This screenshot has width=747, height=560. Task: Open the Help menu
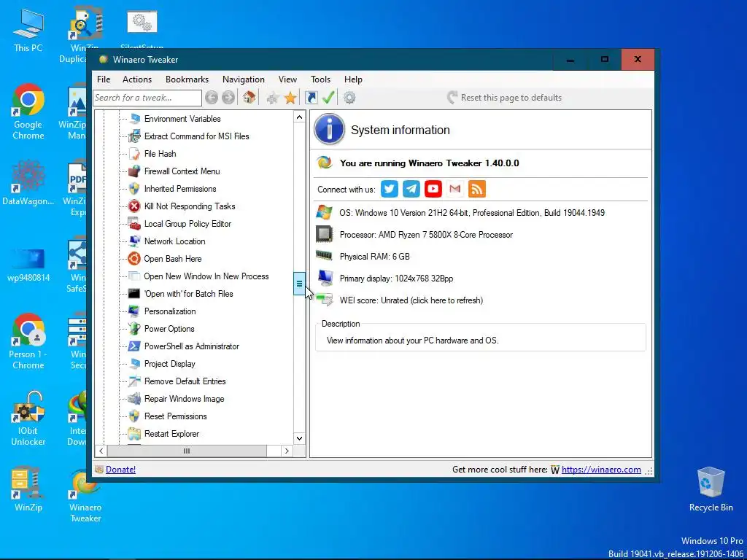pos(353,79)
